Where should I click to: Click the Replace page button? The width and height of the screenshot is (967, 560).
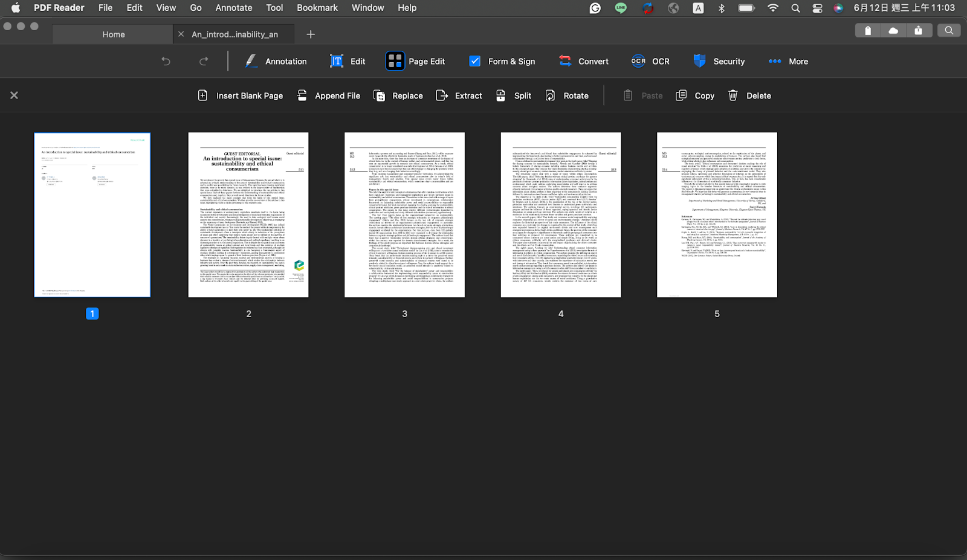coord(398,95)
